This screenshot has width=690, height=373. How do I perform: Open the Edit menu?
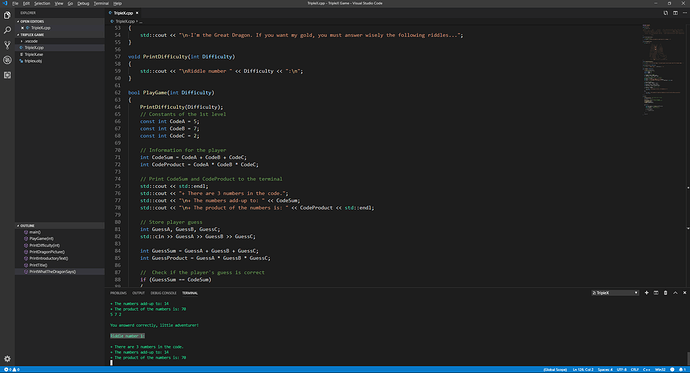26,3
